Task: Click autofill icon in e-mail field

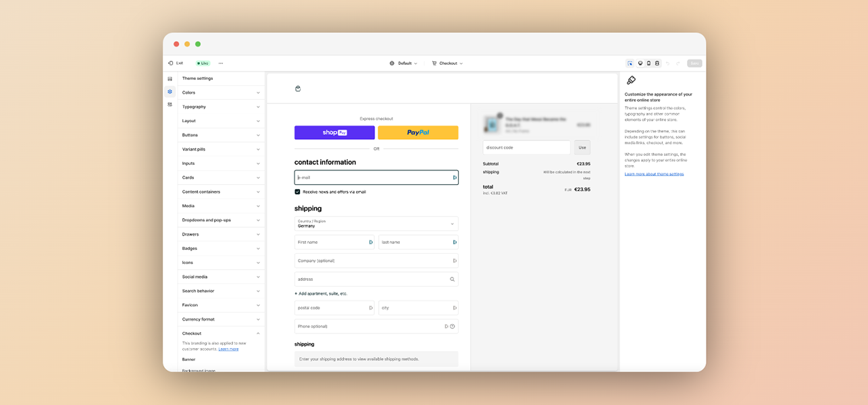Action: 455,178
